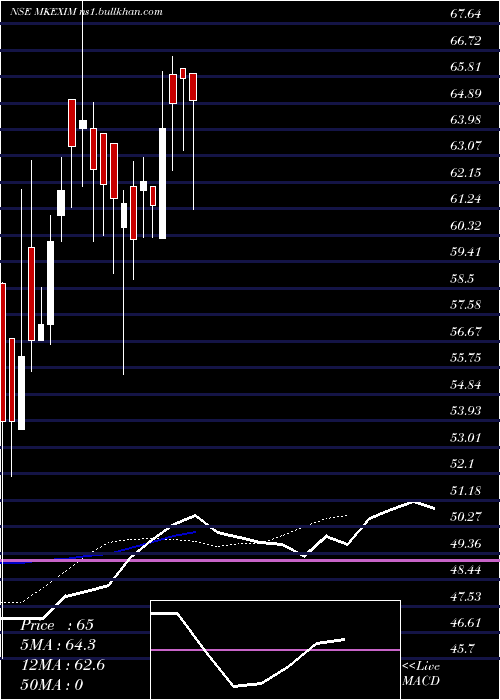Screen dimensions: 500x700
Task: Click the pink horizontal level line
Action: pos(250,559)
